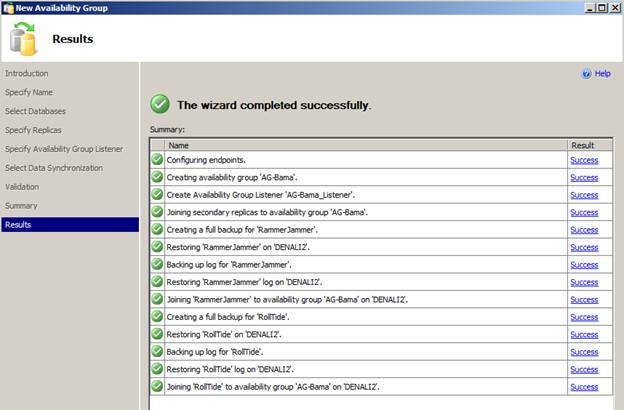This screenshot has width=624, height=410.
Task: Open Success link for "Restoring 'RammerJammer' on 'DENALI2'"
Action: tap(584, 248)
